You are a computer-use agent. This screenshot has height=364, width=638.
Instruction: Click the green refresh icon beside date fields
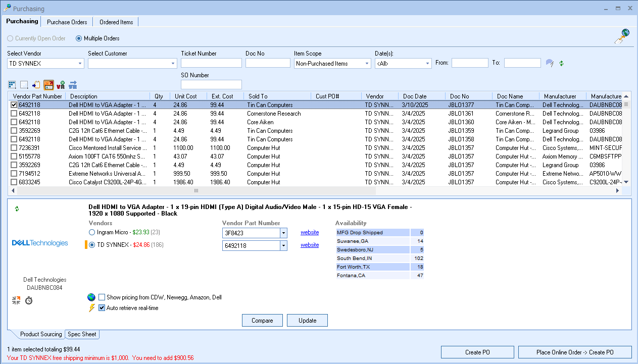click(561, 63)
